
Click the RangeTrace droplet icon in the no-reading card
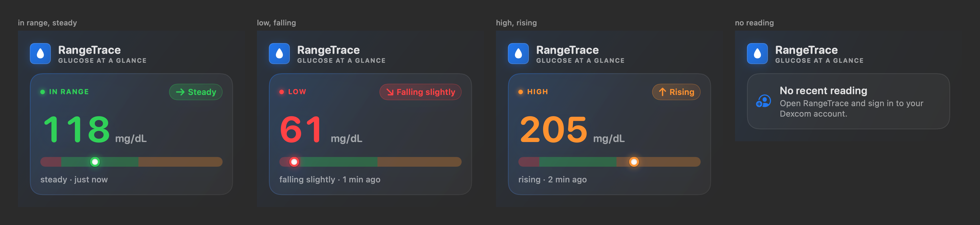[757, 54]
